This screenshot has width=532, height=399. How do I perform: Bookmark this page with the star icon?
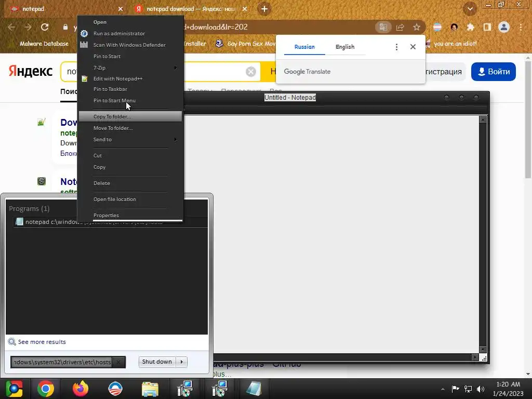[x=417, y=27]
